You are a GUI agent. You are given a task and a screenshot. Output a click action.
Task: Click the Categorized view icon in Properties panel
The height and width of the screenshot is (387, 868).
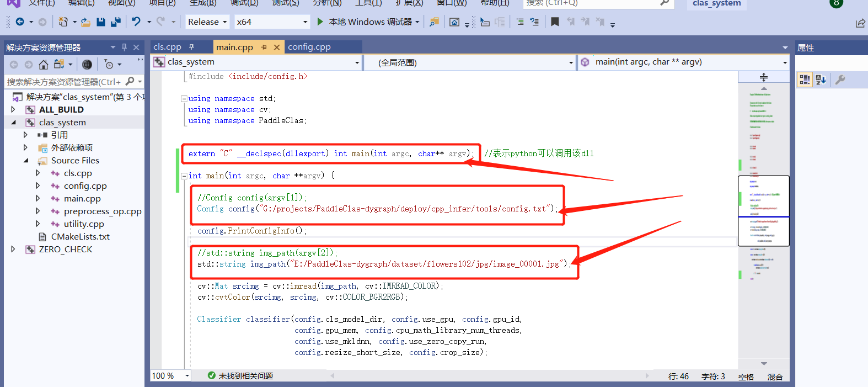tap(805, 79)
